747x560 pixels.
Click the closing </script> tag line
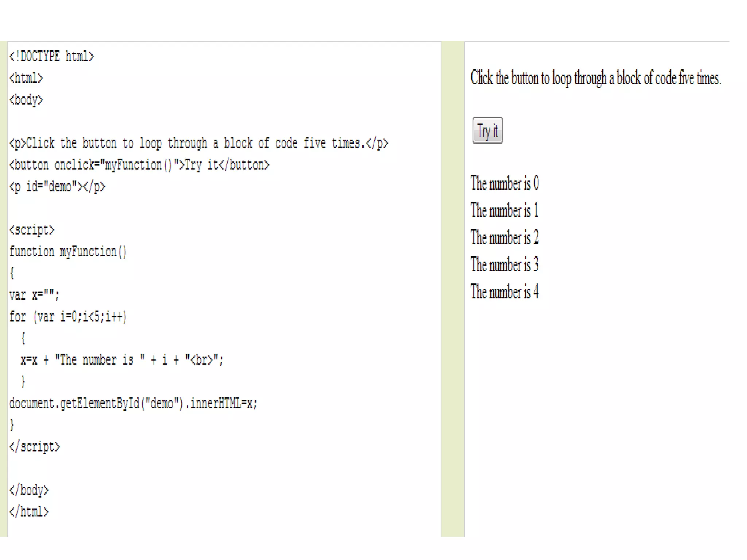35,447
